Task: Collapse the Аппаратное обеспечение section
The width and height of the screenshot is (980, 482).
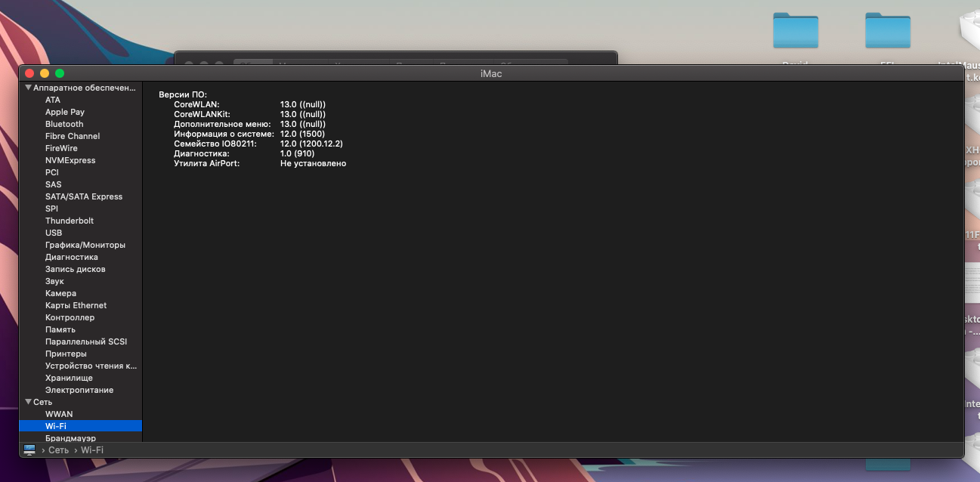Action: point(28,87)
